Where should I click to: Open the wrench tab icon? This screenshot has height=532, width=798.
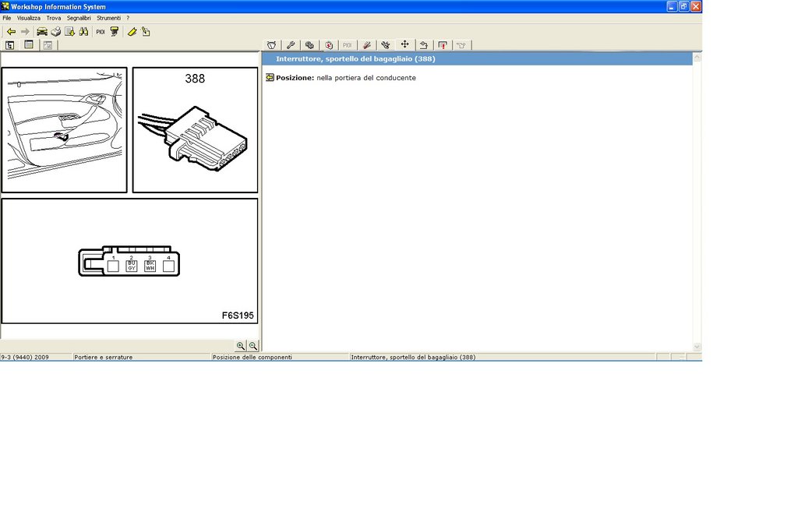pos(291,45)
